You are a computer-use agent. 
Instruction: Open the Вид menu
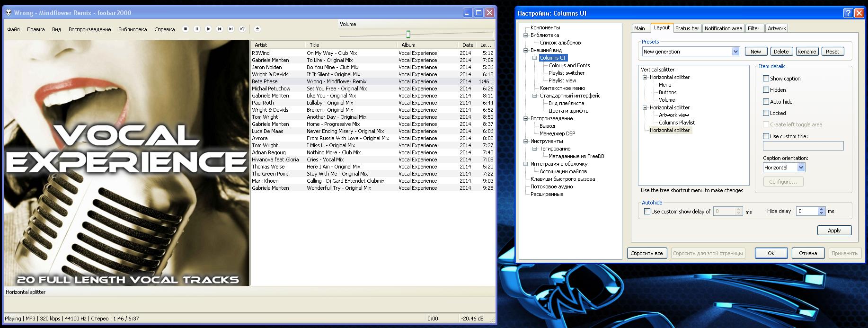pos(56,29)
